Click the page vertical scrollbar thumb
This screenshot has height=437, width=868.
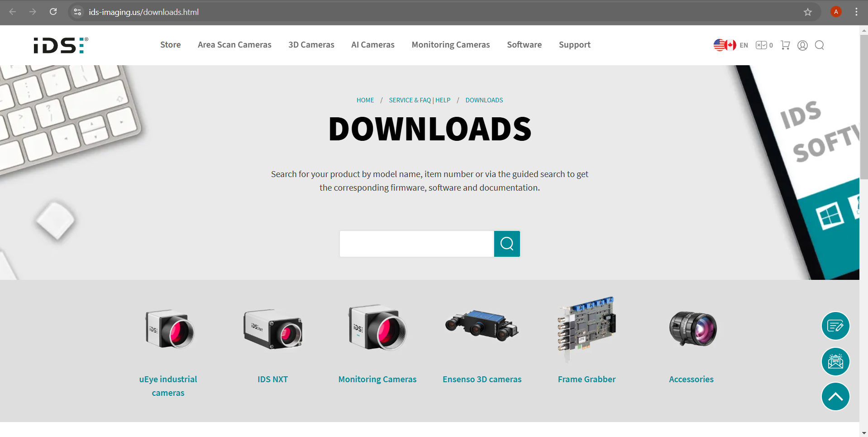(x=864, y=107)
